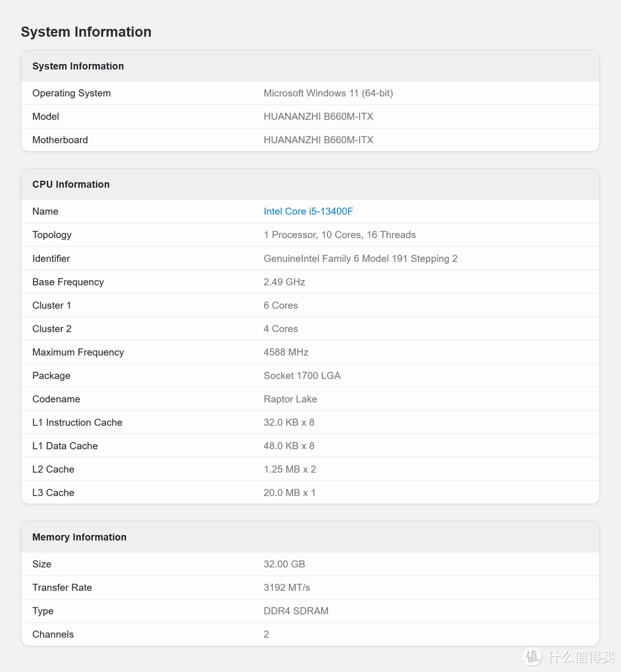621x672 pixels.
Task: Click the Base Frequency 2.49 GHz value
Action: [x=285, y=282]
